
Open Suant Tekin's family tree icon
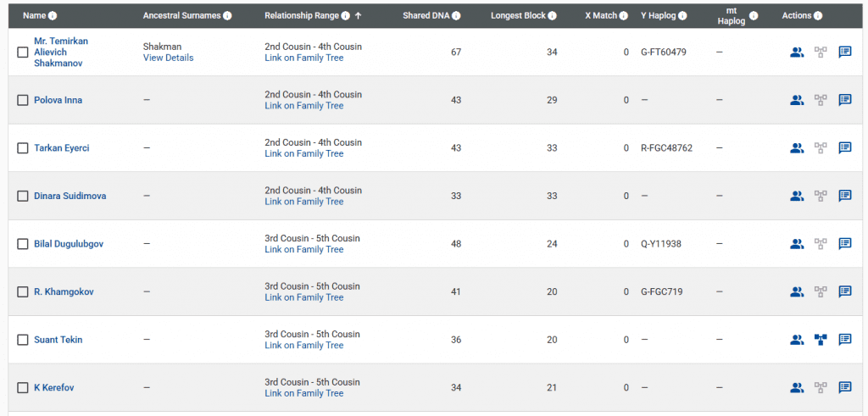821,340
